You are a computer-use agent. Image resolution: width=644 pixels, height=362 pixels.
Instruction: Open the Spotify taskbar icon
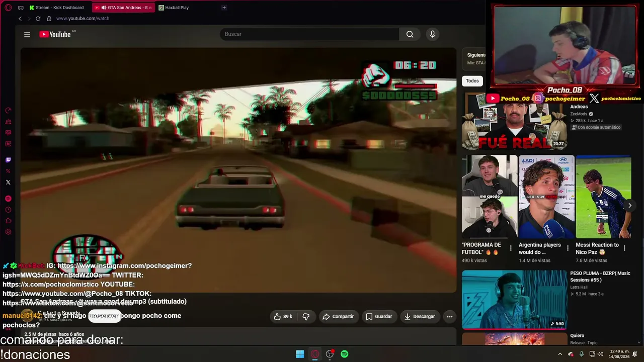click(345, 354)
